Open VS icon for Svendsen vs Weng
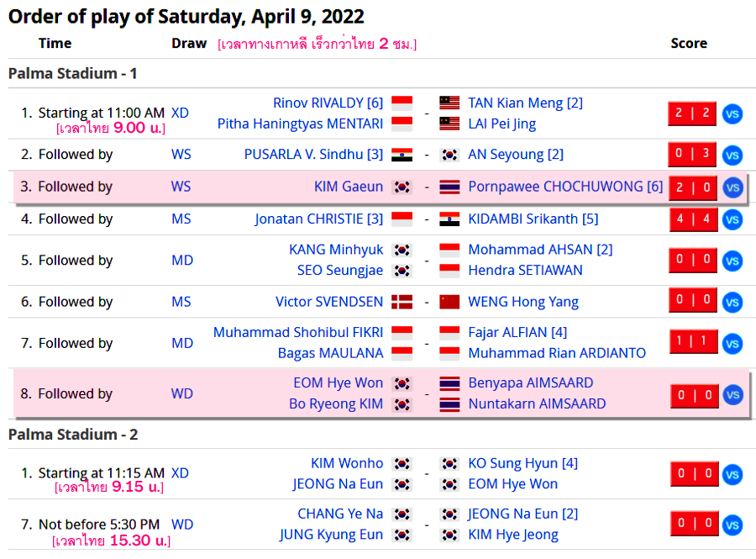The height and width of the screenshot is (559, 756). [732, 303]
